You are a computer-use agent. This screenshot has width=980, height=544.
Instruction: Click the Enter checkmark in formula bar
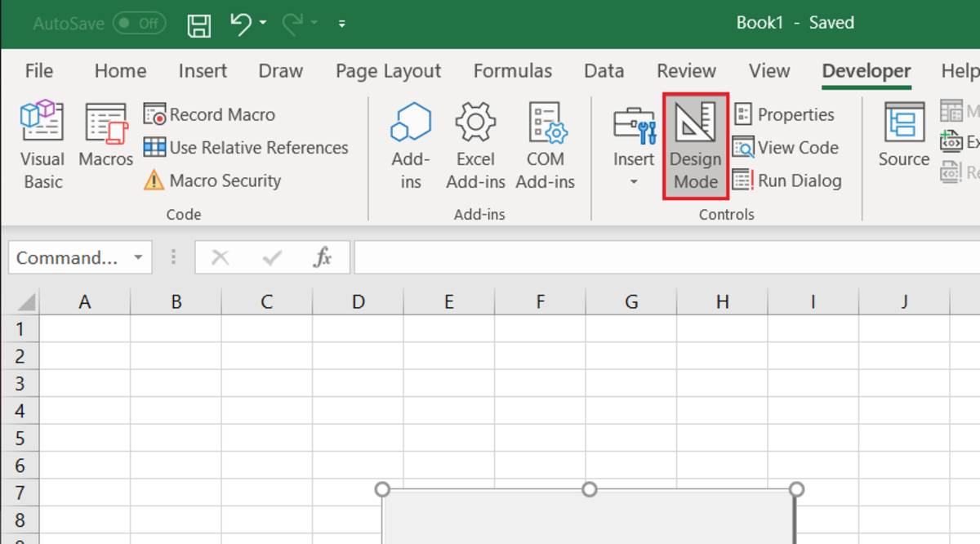coord(272,258)
